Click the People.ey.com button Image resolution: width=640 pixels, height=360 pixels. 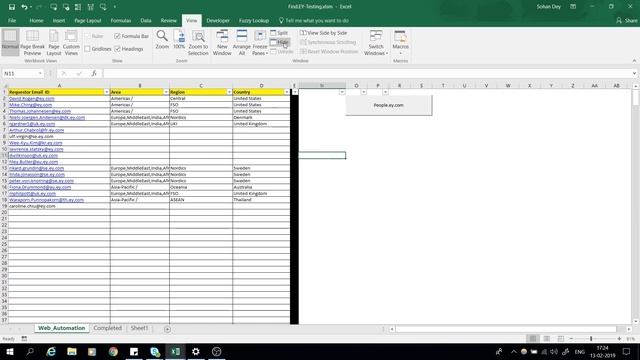(389, 105)
